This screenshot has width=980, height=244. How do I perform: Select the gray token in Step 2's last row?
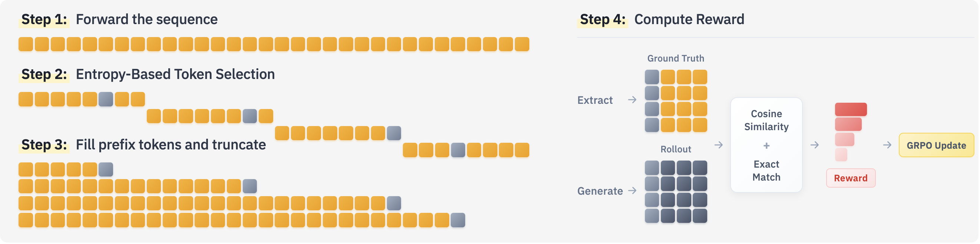[x=458, y=150]
